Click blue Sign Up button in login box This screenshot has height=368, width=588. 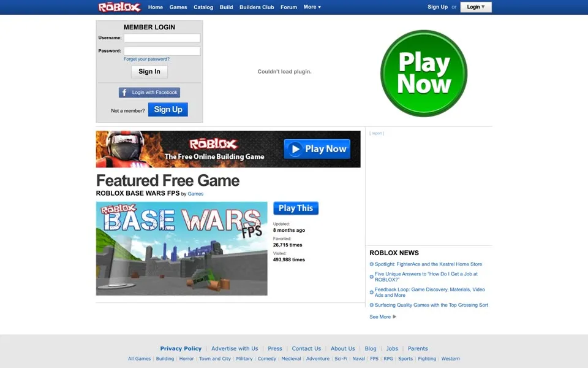pyautogui.click(x=168, y=110)
